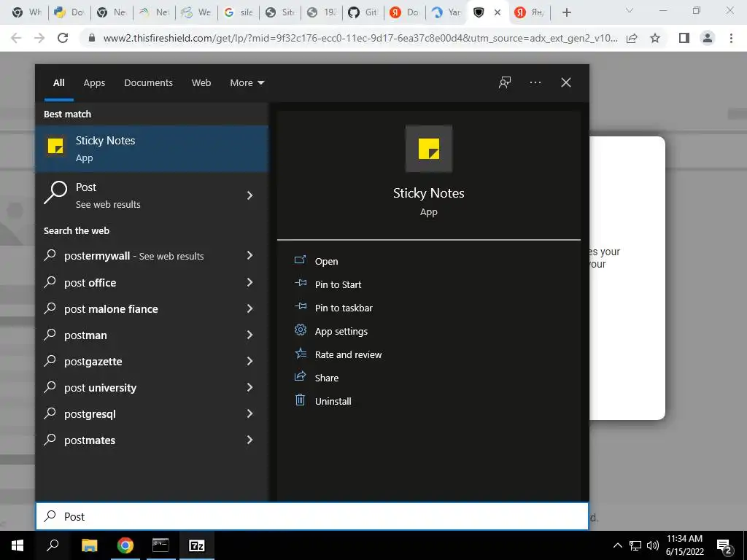The height and width of the screenshot is (560, 747).
Task: Click the gear icon beside App settings
Action: tap(300, 330)
